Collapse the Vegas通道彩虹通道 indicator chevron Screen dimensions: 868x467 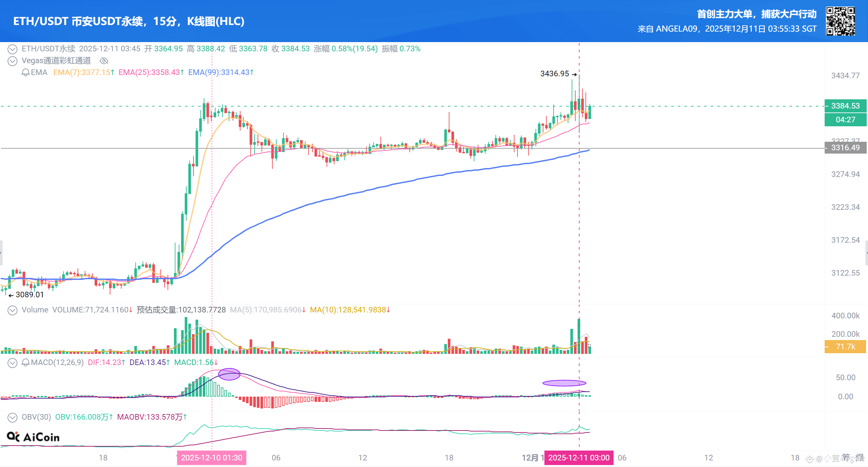click(x=12, y=61)
